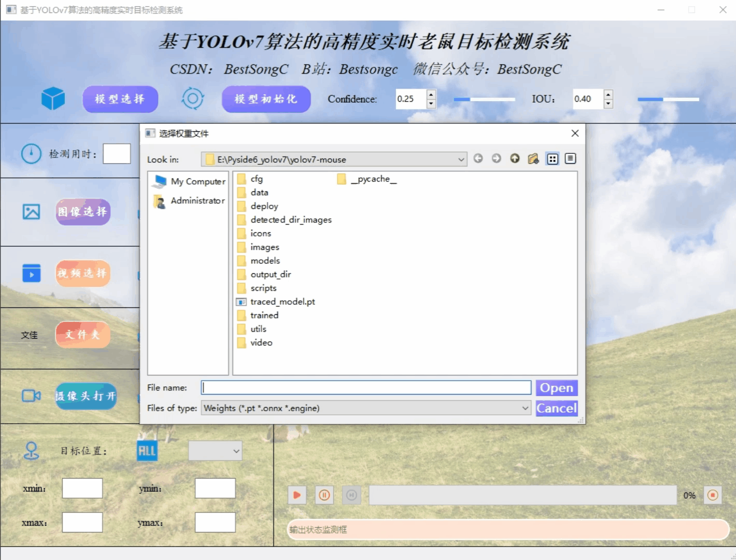Screen dimensions: 736x560
Task: Click the location pin icon beside 目标位置
Action: 31,451
